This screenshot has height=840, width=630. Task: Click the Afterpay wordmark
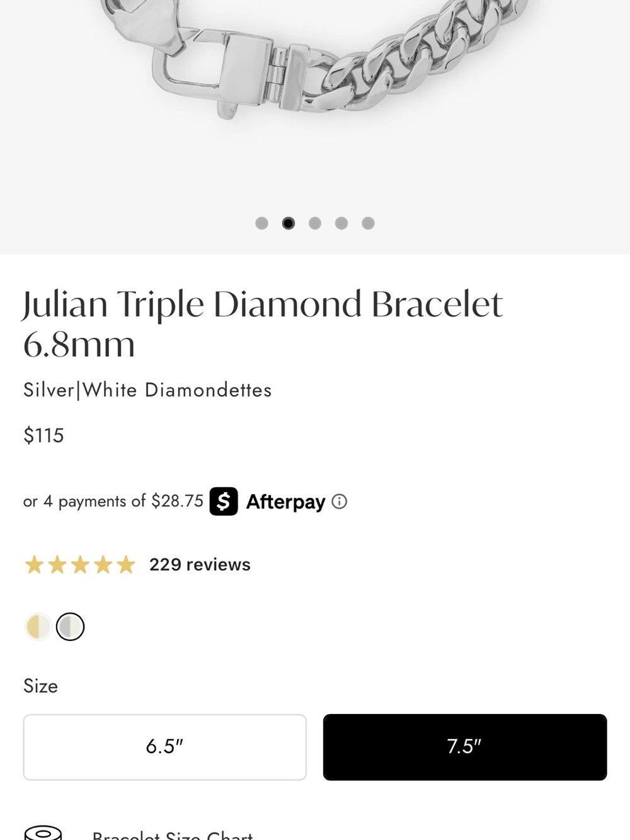pos(285,502)
